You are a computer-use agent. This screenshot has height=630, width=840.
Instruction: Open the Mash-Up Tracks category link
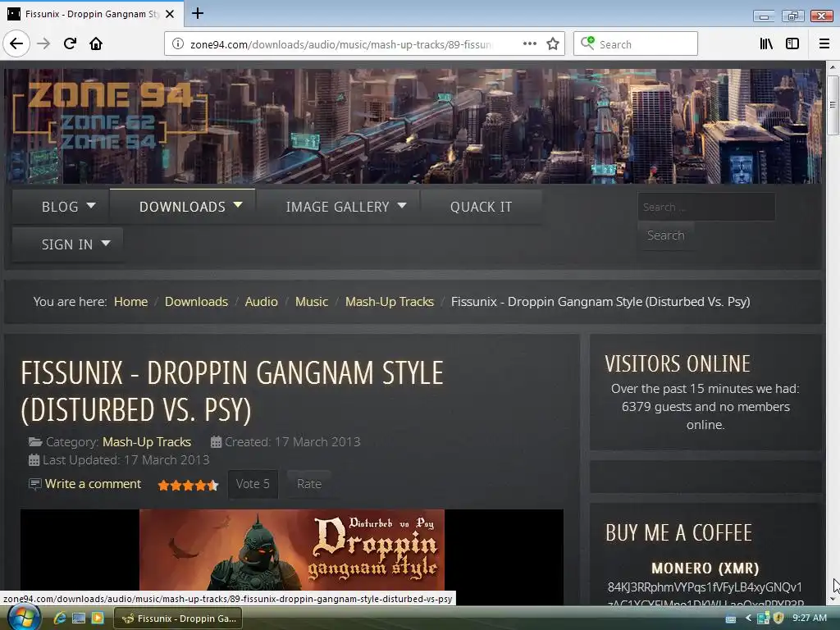[147, 442]
